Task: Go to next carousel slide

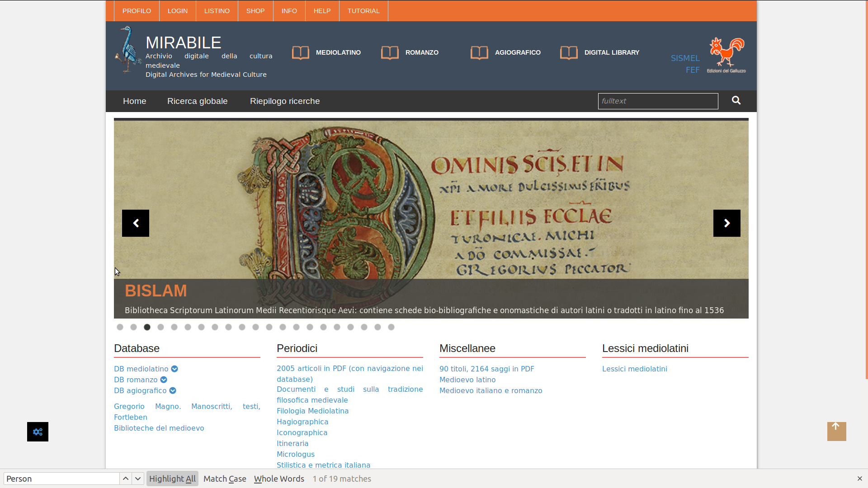Action: pyautogui.click(x=726, y=223)
